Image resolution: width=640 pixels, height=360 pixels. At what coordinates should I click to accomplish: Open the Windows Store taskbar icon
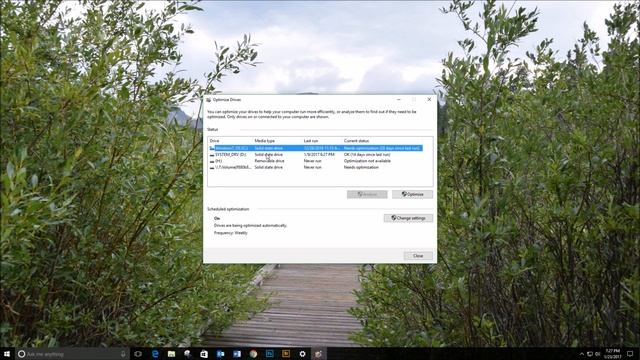pos(204,354)
